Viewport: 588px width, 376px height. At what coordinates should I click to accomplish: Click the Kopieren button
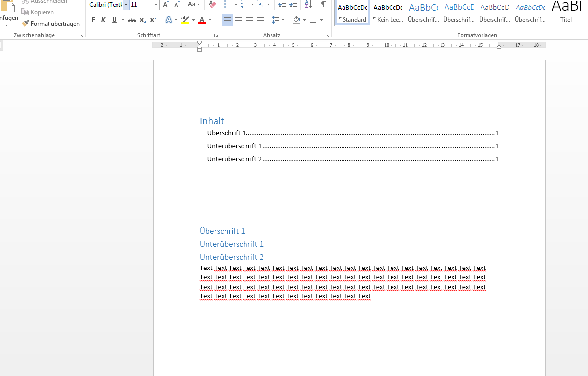(38, 12)
